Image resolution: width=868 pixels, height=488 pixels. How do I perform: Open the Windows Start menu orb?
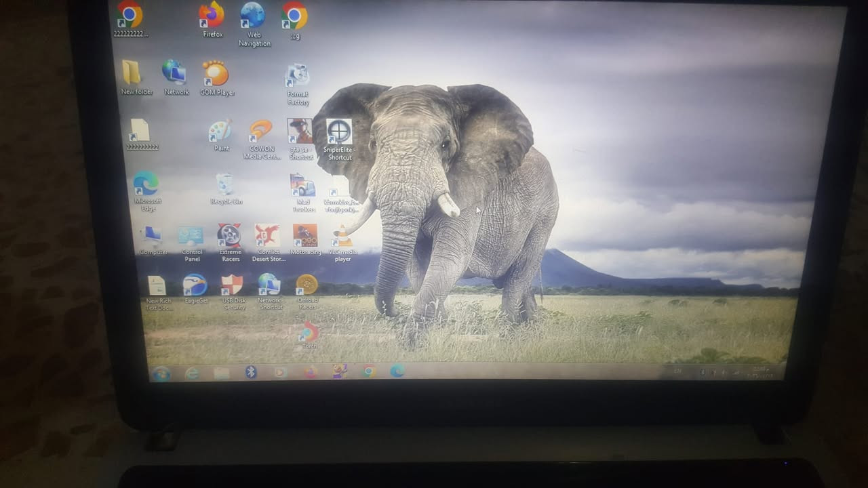(x=160, y=373)
